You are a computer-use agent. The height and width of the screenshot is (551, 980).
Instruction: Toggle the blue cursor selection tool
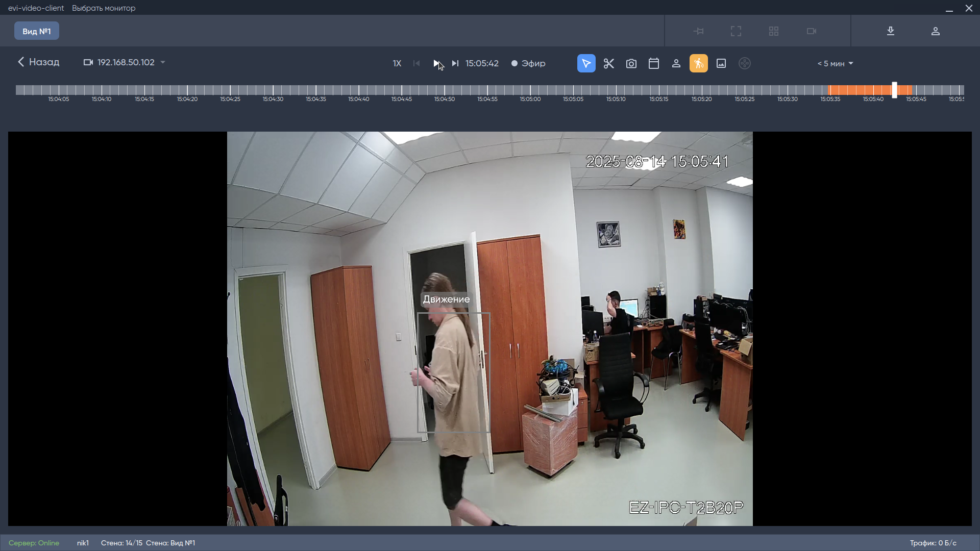click(586, 63)
